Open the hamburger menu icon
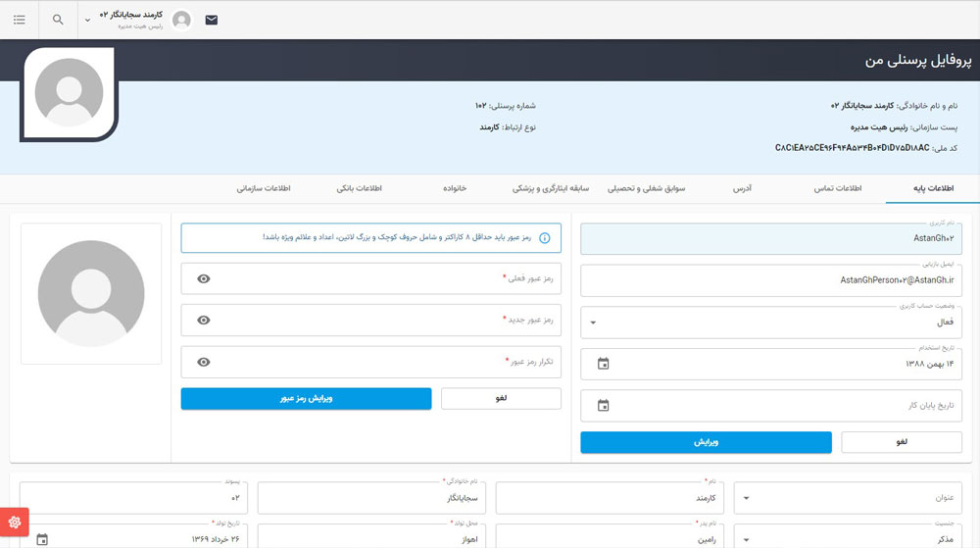This screenshot has width=980, height=548. tap(20, 20)
